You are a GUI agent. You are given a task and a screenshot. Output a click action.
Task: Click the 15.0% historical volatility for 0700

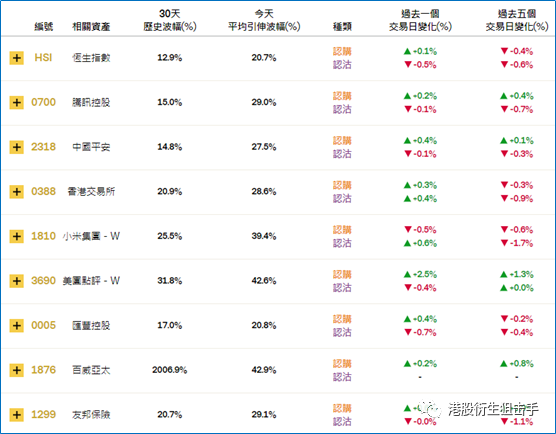pos(170,102)
